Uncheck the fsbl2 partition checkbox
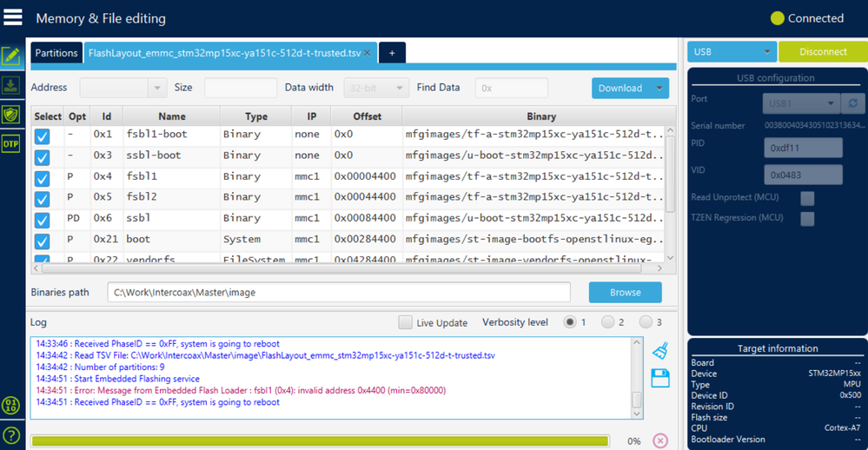 pyautogui.click(x=42, y=199)
